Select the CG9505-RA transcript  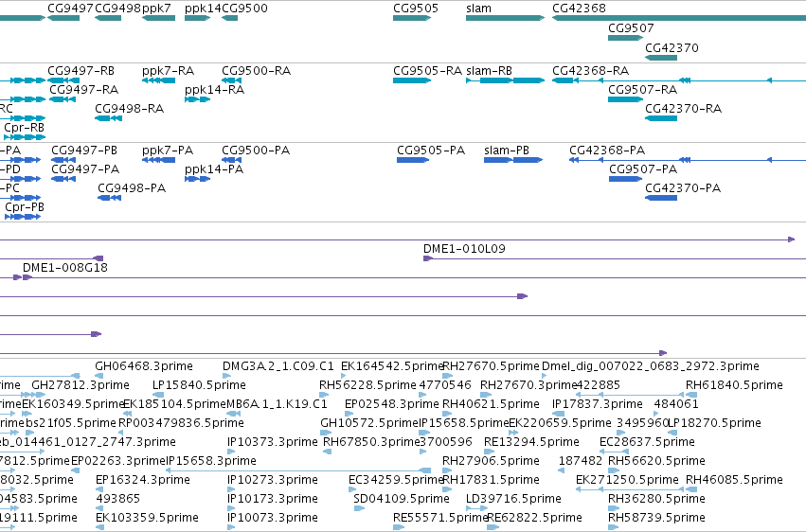click(x=412, y=80)
